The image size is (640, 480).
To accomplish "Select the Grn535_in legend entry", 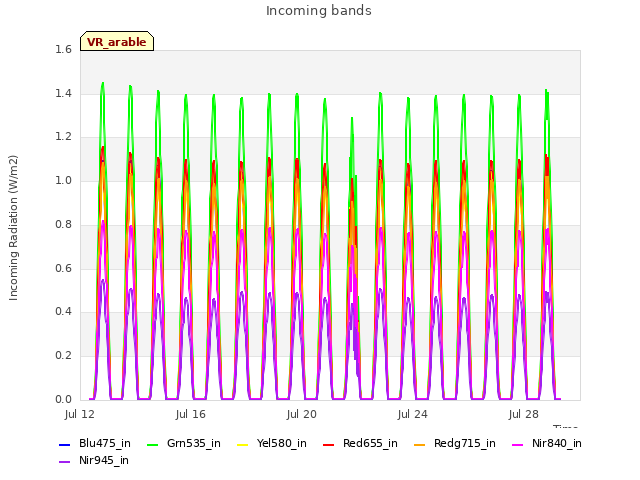I will pos(184,444).
